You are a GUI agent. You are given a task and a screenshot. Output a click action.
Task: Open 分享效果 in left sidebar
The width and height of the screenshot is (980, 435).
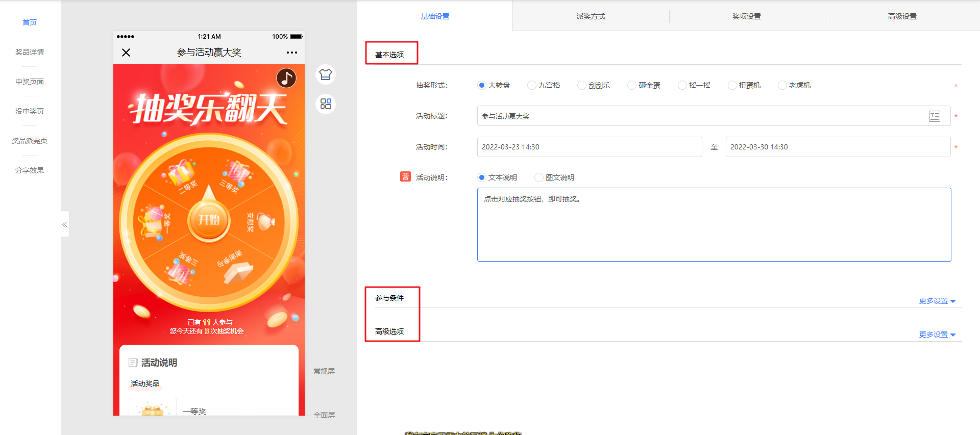coord(30,170)
